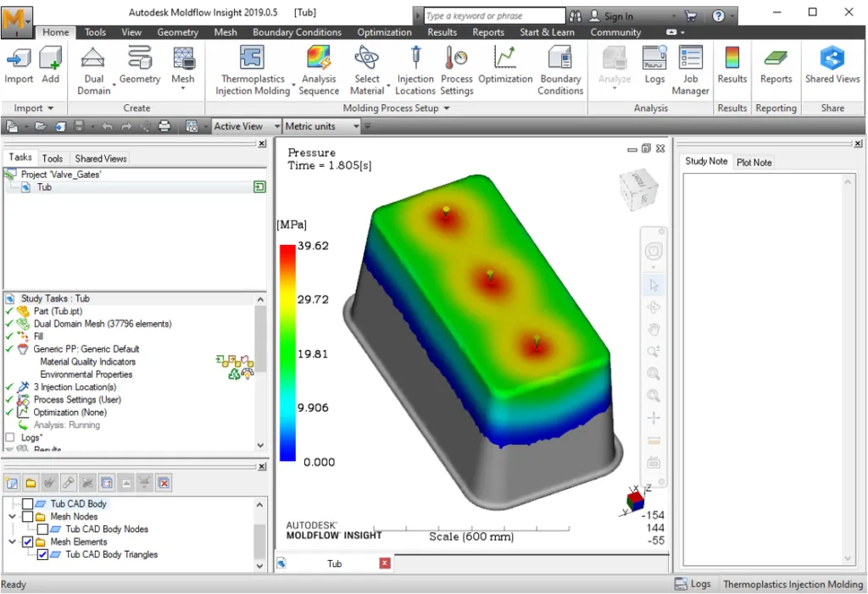Collapse the Mesh Elements tree node
The height and width of the screenshot is (594, 868).
click(12, 542)
